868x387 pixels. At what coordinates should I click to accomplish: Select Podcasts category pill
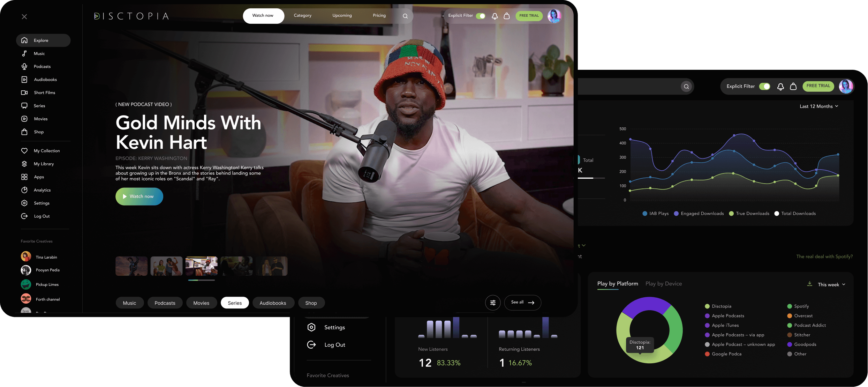pos(165,303)
